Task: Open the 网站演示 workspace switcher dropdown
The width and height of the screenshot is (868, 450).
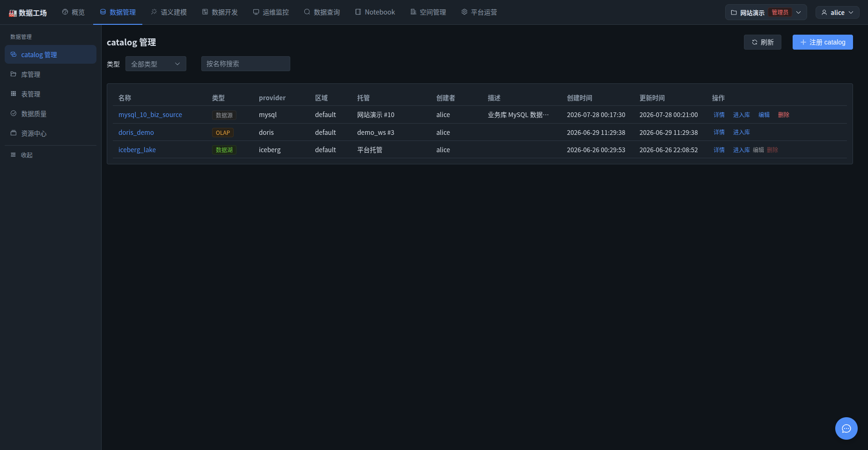Action: [x=766, y=13]
